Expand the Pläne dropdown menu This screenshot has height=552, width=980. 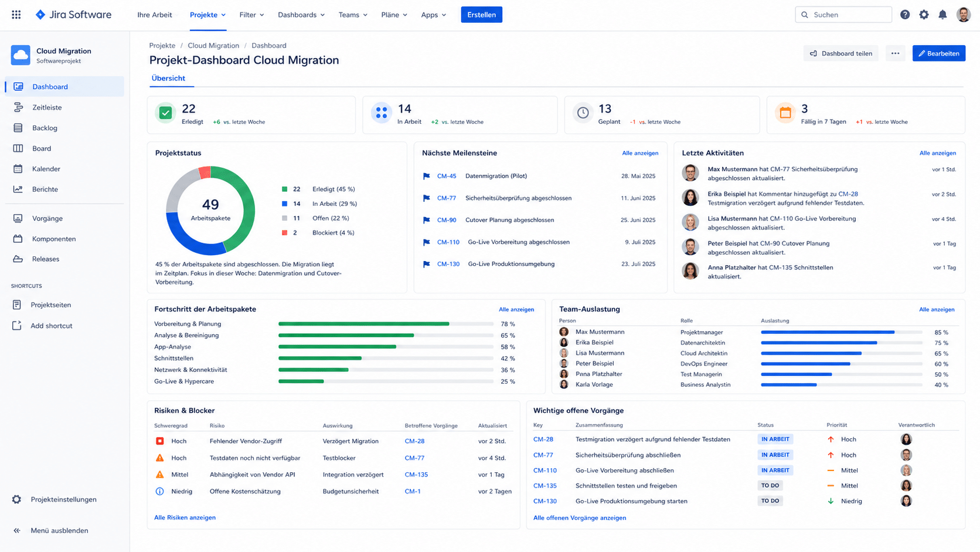pos(394,15)
